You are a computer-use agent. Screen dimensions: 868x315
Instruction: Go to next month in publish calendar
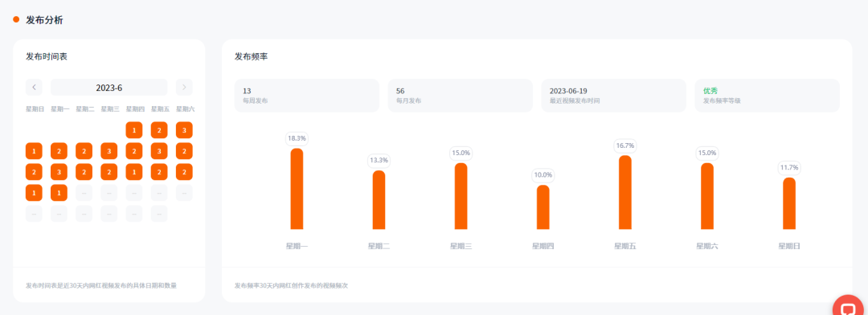(184, 88)
